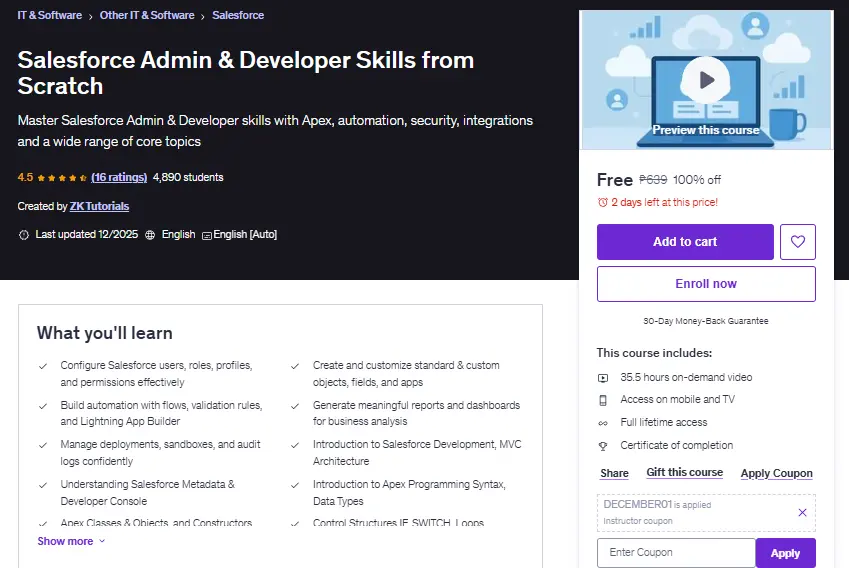This screenshot has height=568, width=849.
Task: Focus the Enter Coupon field
Action: (x=676, y=553)
